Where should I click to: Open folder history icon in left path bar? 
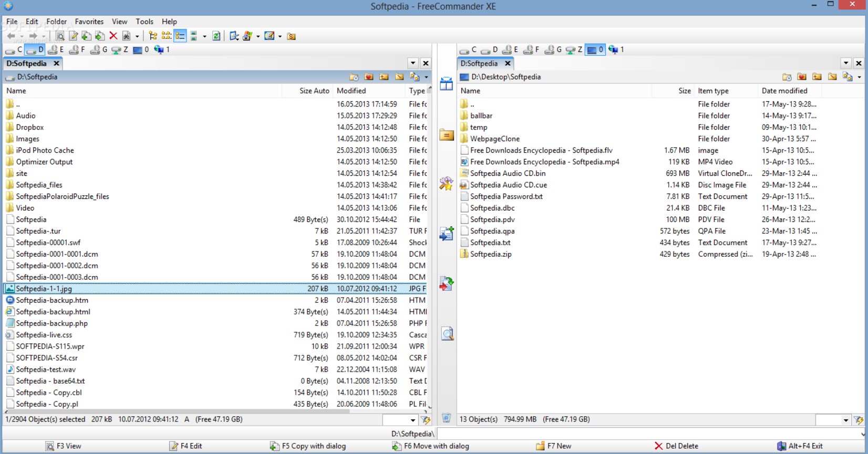(x=354, y=77)
